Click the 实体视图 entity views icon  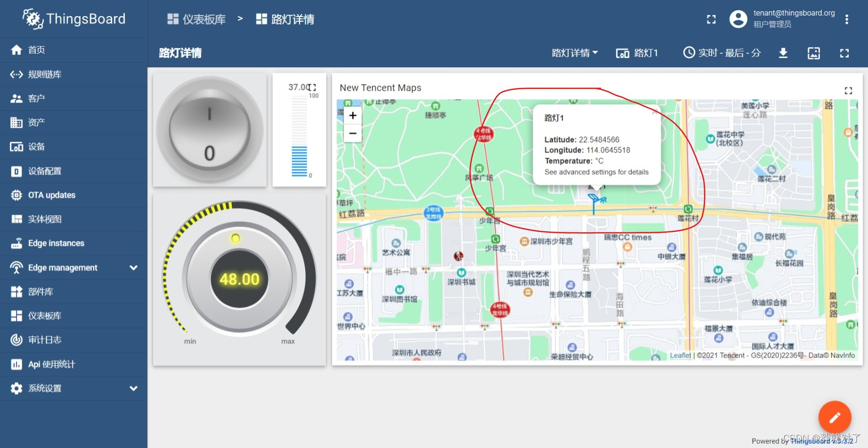tap(17, 219)
